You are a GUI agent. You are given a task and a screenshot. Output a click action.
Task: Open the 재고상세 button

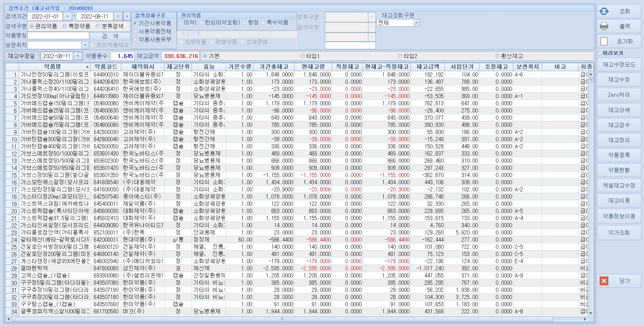tap(619, 110)
